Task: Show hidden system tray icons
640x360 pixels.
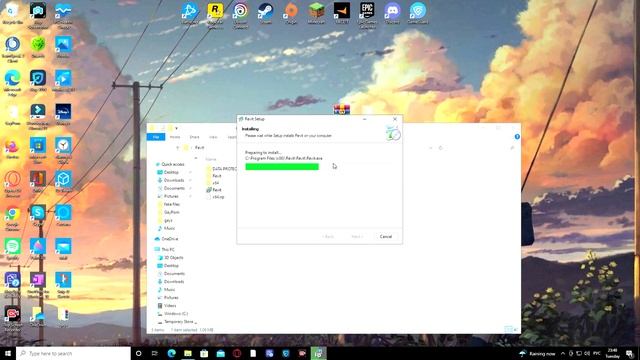Action: point(563,353)
